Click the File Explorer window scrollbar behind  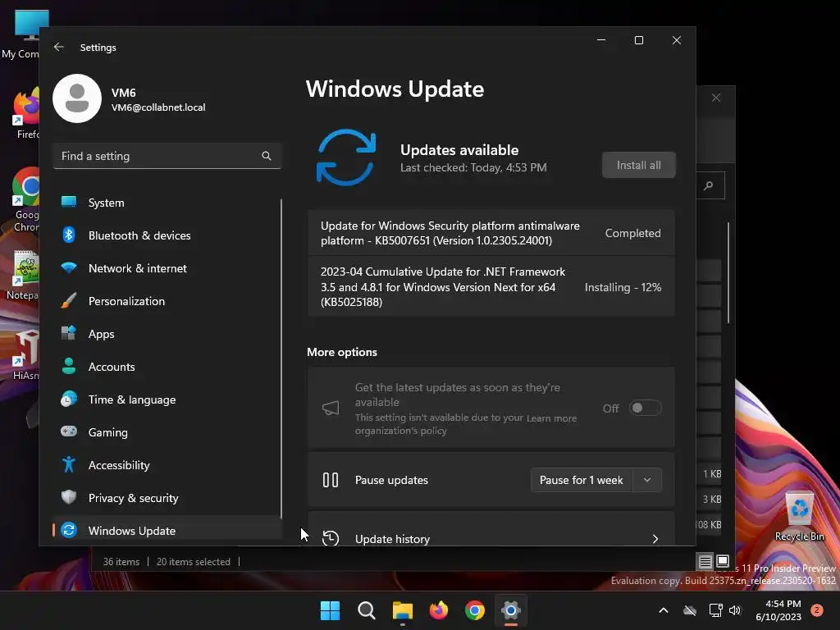(x=728, y=272)
